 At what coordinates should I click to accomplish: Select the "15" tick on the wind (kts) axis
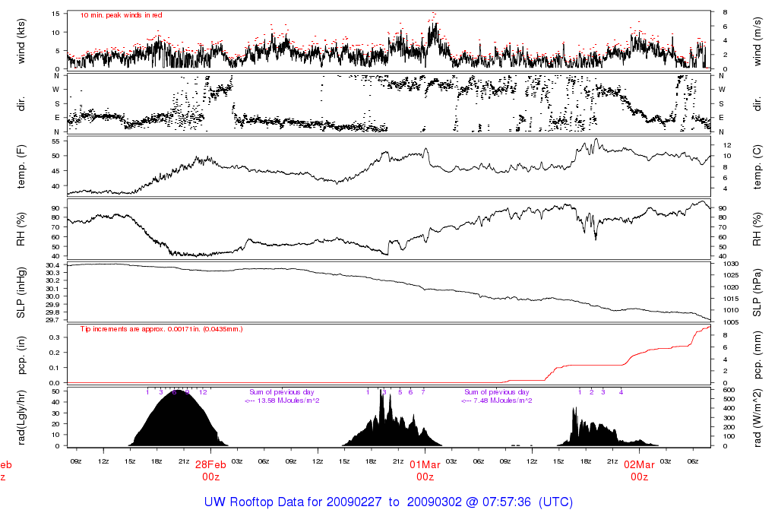[x=55, y=14]
